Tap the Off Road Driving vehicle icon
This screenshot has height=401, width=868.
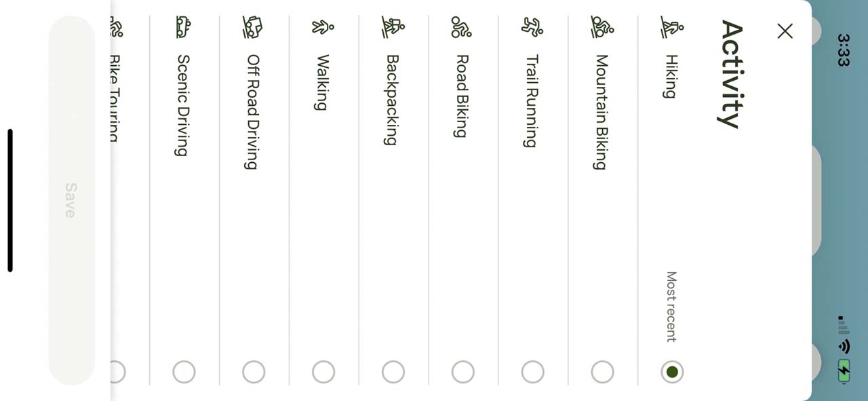pos(252,28)
